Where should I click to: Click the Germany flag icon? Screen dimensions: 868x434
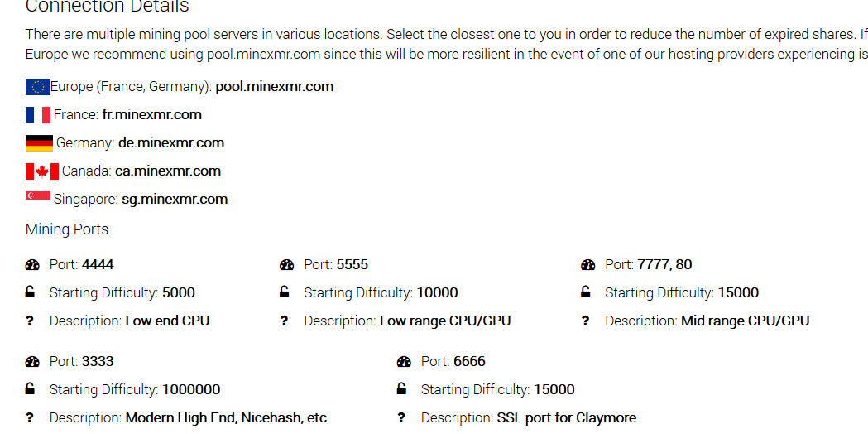tap(39, 142)
